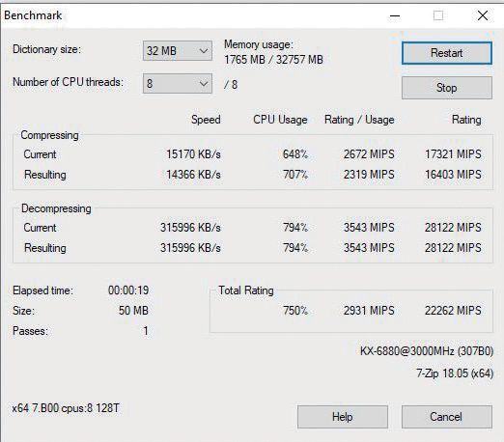
Task: Cancel the benchmark dialog
Action: (447, 417)
